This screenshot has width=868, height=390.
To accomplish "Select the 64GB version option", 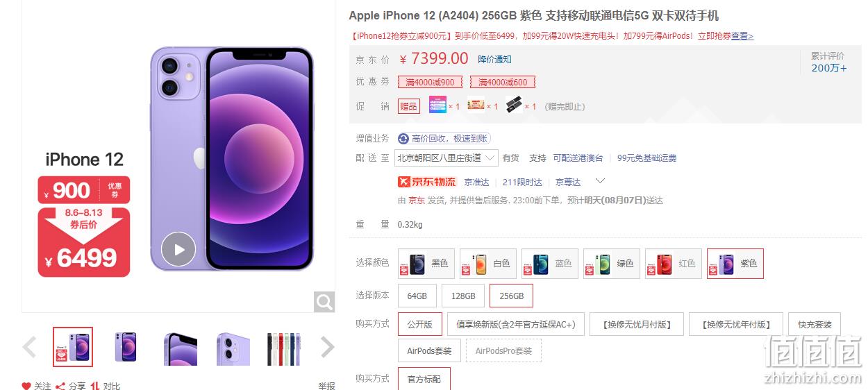I will pyautogui.click(x=417, y=296).
